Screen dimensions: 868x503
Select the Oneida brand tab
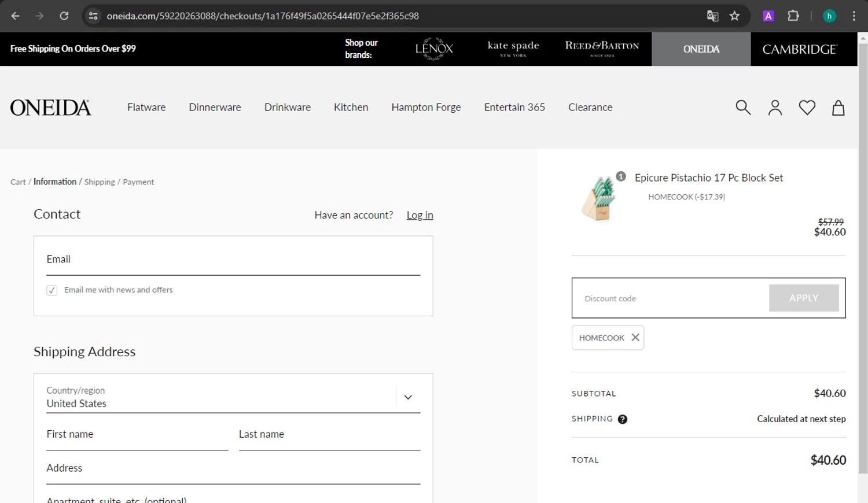[701, 49]
